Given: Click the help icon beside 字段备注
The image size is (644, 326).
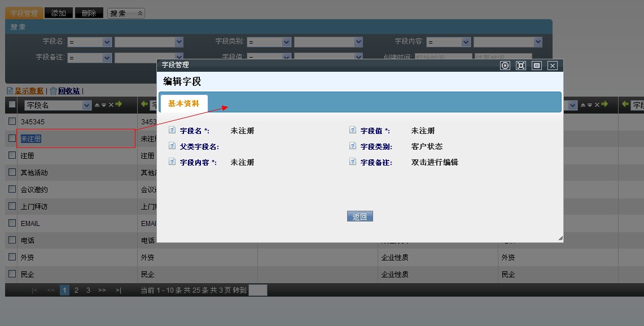Looking at the screenshot, I should coord(353,162).
